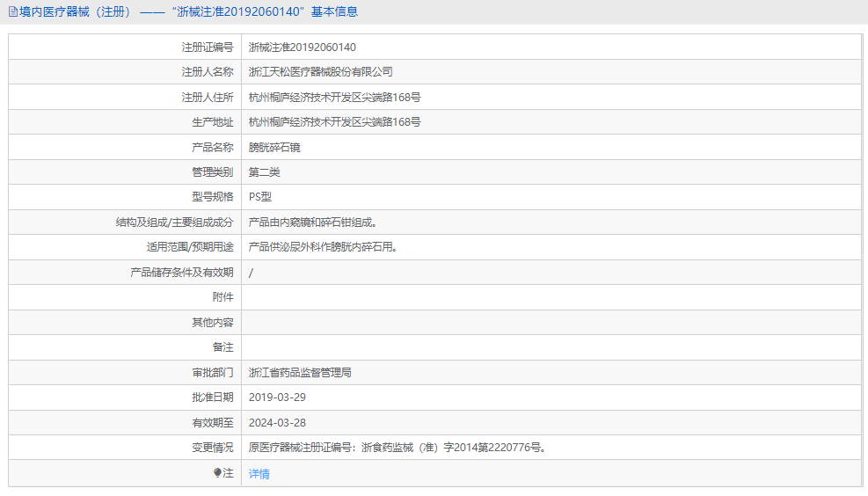Screen dimensions: 868x496
Task: Click the 产品储存条件及有效期 label
Action: [x=181, y=273]
